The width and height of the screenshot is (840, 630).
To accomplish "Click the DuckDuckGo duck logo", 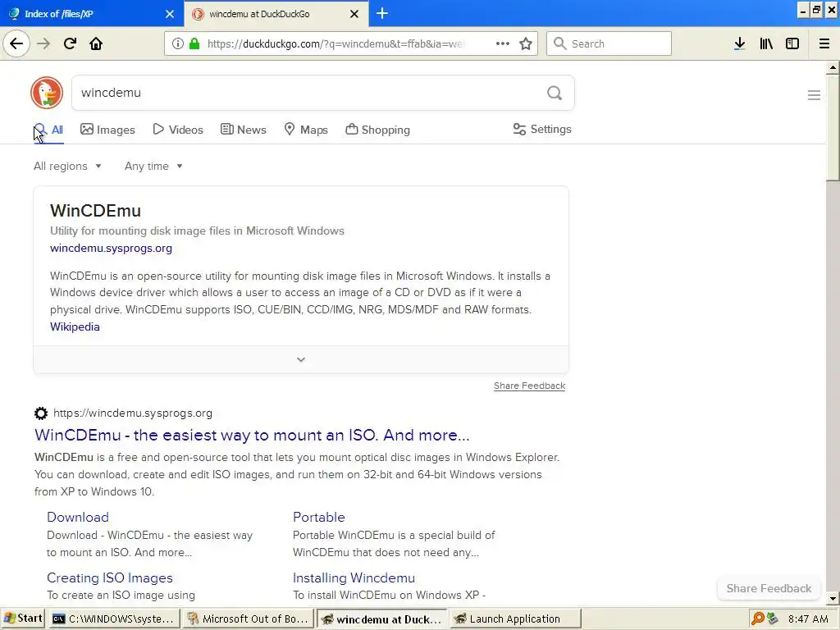I will point(47,93).
